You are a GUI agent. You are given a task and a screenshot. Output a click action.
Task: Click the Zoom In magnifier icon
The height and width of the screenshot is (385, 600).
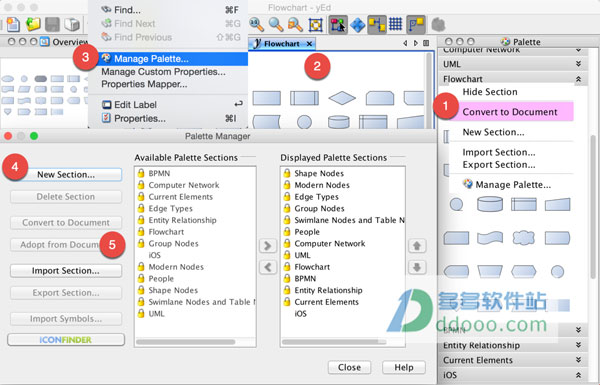[256, 24]
